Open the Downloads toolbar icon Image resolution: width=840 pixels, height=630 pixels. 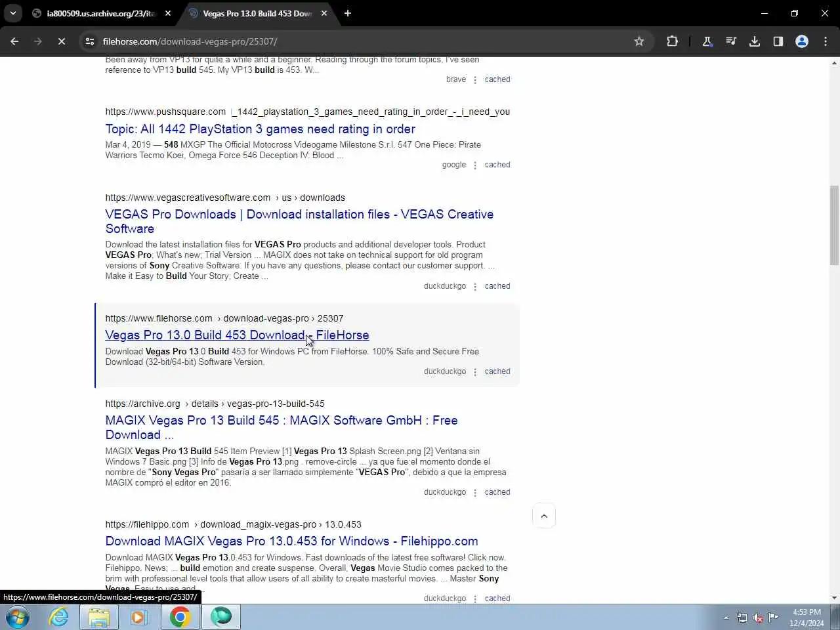(755, 41)
